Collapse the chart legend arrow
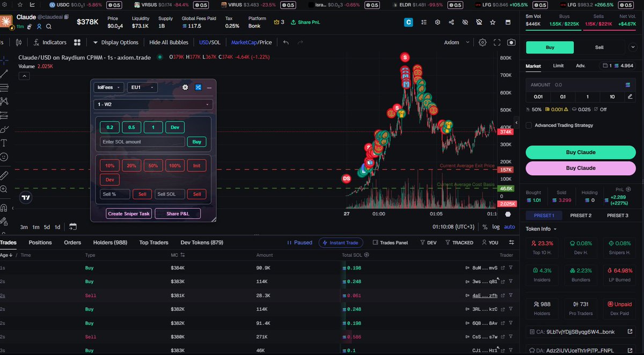 click(x=24, y=76)
